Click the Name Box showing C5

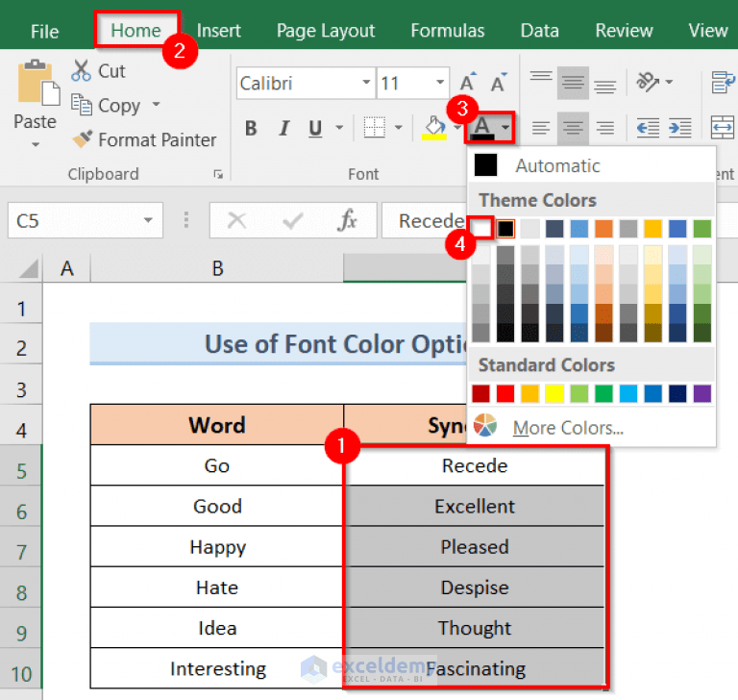click(86, 220)
